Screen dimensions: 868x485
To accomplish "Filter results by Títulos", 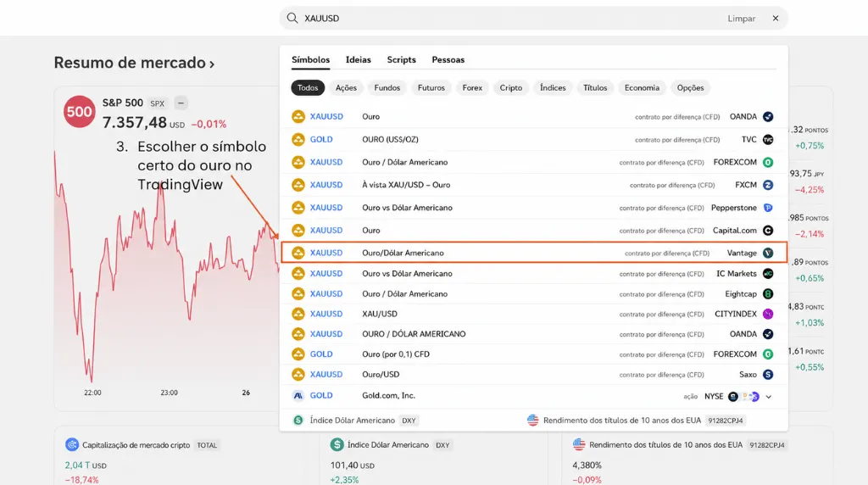I will pyautogui.click(x=595, y=87).
